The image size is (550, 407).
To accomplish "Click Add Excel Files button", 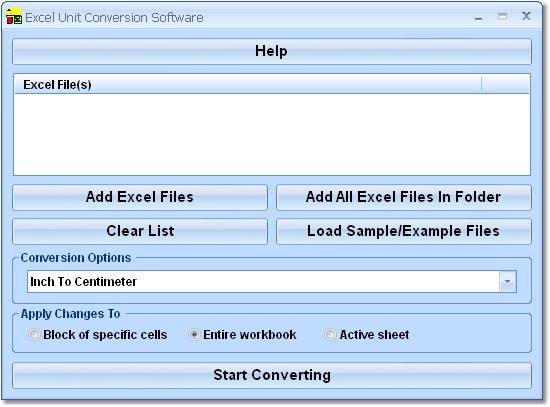I will tap(140, 197).
